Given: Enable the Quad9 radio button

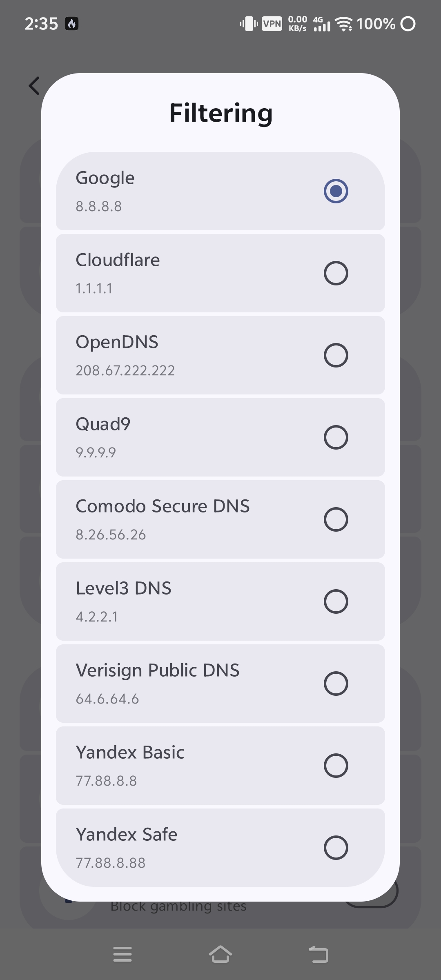Looking at the screenshot, I should (x=336, y=437).
